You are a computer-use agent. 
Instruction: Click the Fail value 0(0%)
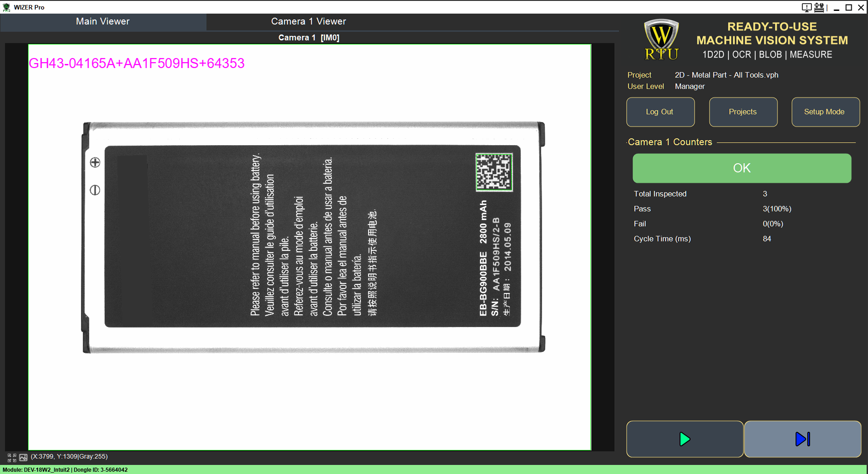(x=773, y=224)
